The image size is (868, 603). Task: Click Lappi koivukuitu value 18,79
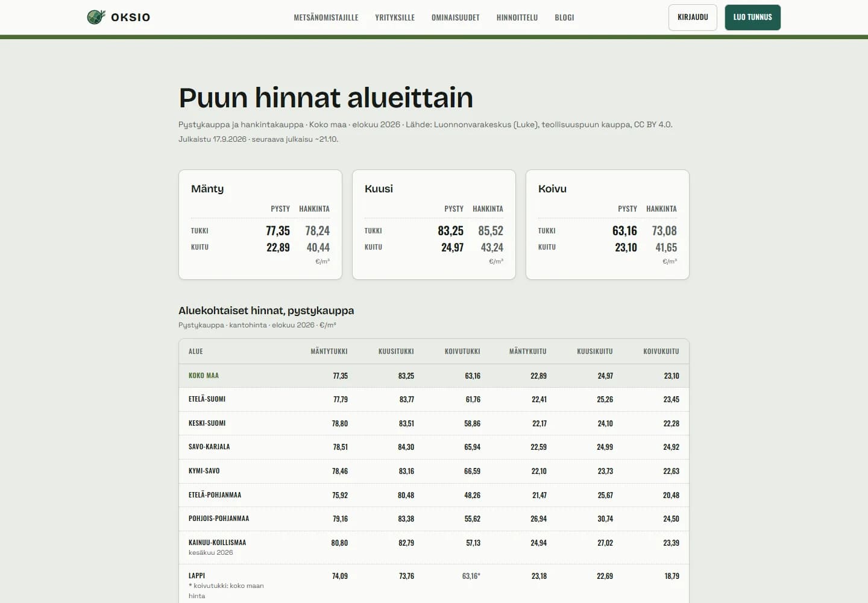click(671, 576)
